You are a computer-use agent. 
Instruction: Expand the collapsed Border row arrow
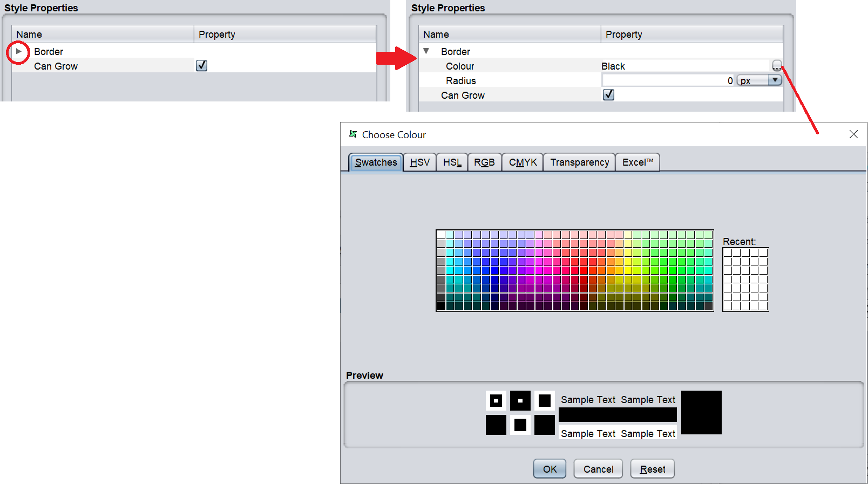tap(18, 51)
